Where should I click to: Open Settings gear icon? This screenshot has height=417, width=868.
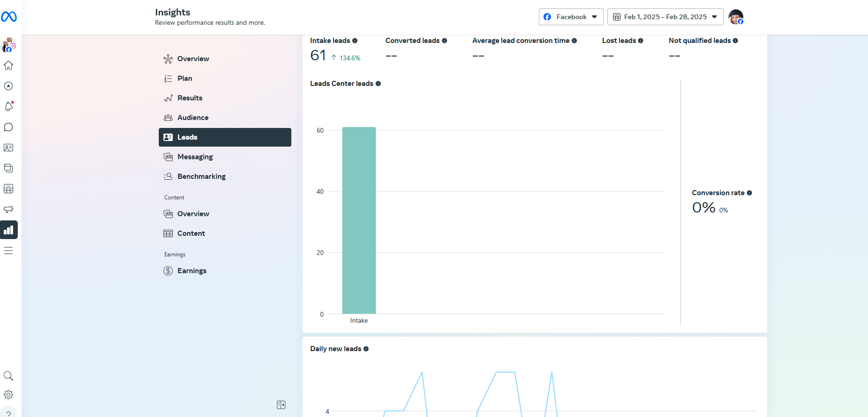[x=8, y=395]
